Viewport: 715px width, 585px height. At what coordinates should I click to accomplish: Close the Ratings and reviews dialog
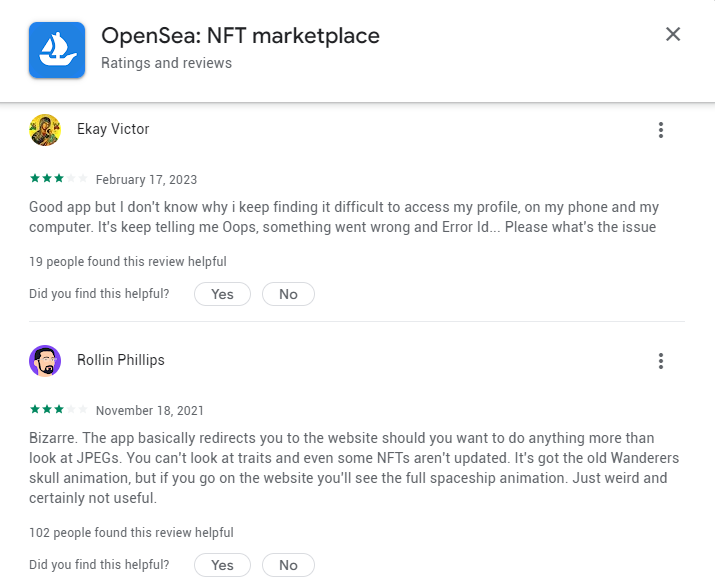pyautogui.click(x=673, y=34)
